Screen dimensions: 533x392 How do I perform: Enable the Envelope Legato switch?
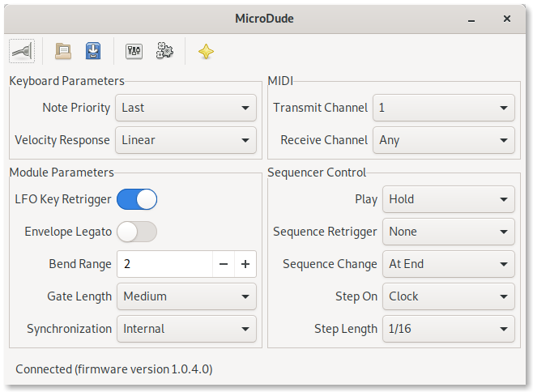click(x=137, y=232)
